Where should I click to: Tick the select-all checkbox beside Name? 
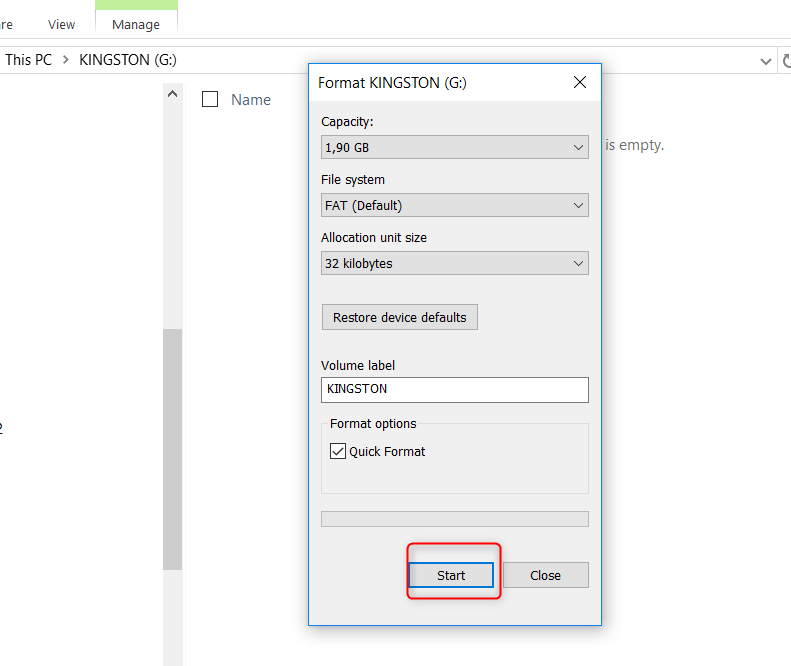click(210, 99)
